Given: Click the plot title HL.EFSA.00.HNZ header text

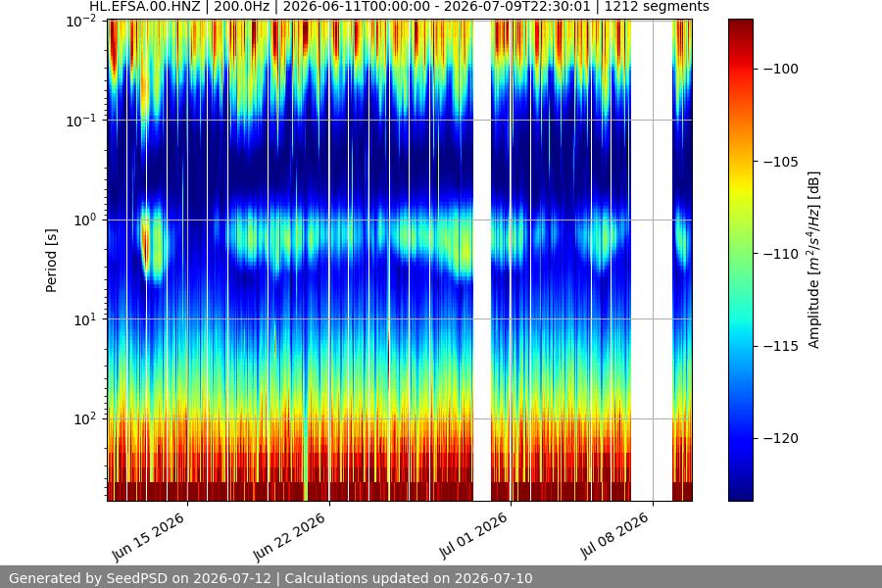Looking at the screenshot, I should click(399, 7).
